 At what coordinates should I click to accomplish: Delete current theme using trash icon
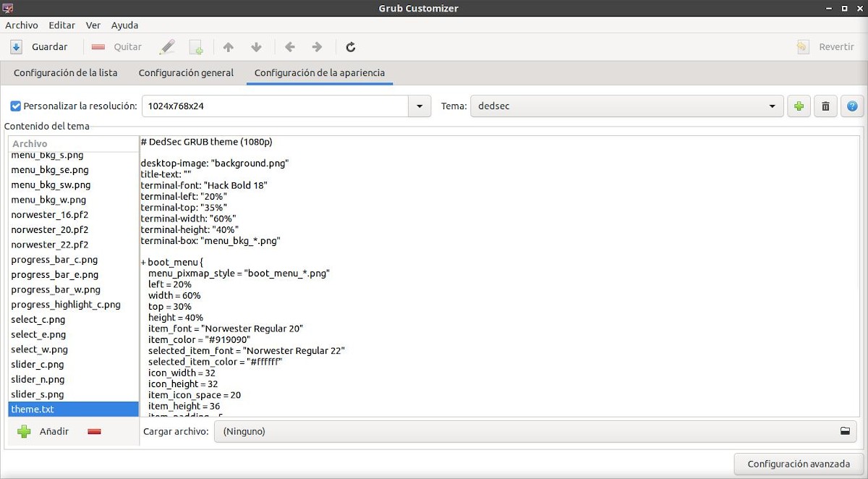click(825, 106)
